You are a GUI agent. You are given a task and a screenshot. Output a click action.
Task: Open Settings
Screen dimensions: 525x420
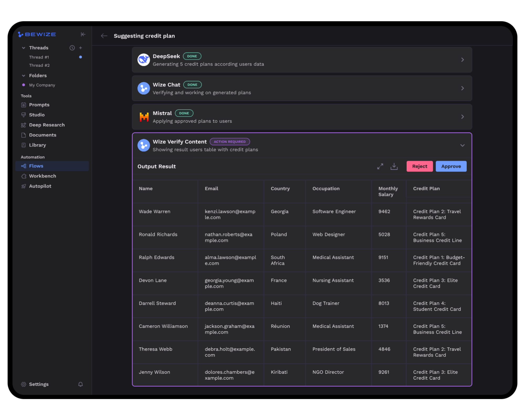[x=39, y=384]
